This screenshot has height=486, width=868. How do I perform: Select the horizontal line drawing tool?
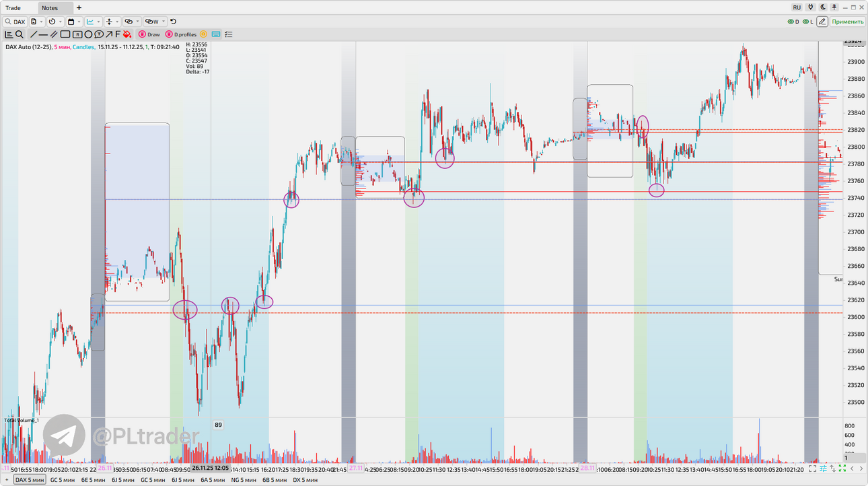[x=43, y=34]
